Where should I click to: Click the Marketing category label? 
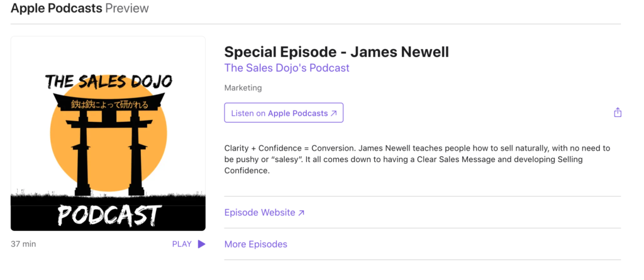[x=243, y=88]
